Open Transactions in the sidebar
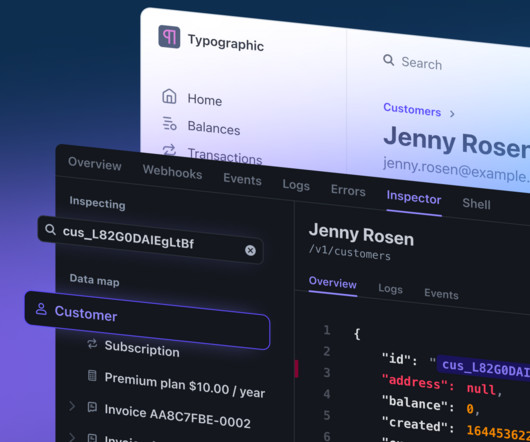This screenshot has height=442, width=530. [x=225, y=156]
